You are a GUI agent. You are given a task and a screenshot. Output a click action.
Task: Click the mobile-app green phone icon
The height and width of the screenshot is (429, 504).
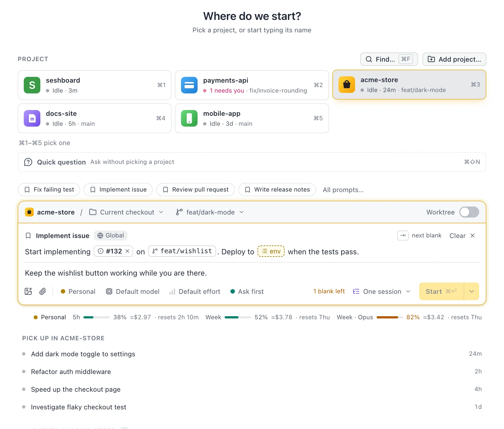(x=189, y=118)
